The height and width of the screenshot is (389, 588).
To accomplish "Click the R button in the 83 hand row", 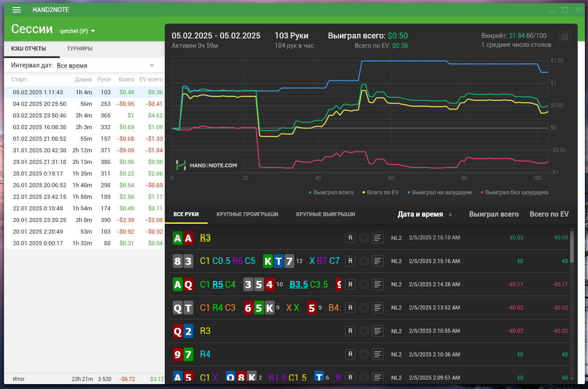I will point(350,261).
